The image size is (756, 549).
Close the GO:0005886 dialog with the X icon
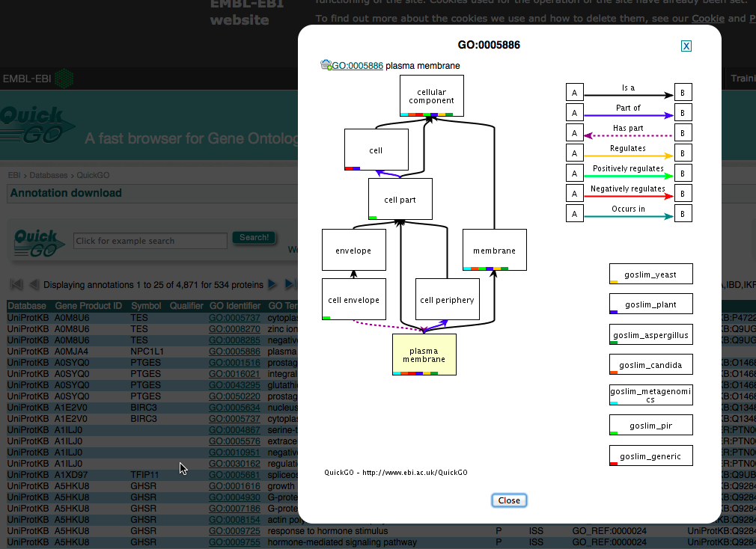[x=686, y=46]
